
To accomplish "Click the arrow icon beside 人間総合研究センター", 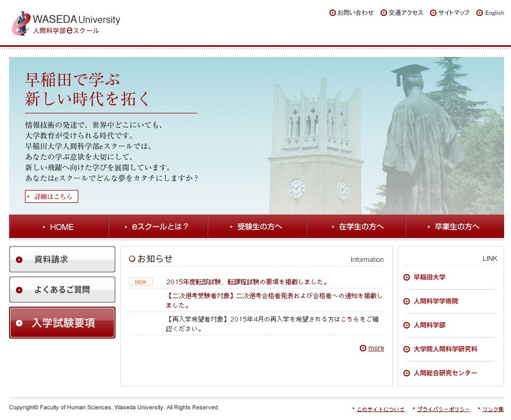I will [x=406, y=373].
